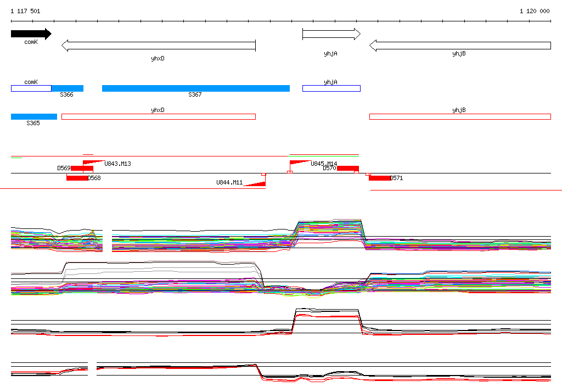Click the red D570 block
This screenshot has width=562, height=392.
pyautogui.click(x=347, y=169)
